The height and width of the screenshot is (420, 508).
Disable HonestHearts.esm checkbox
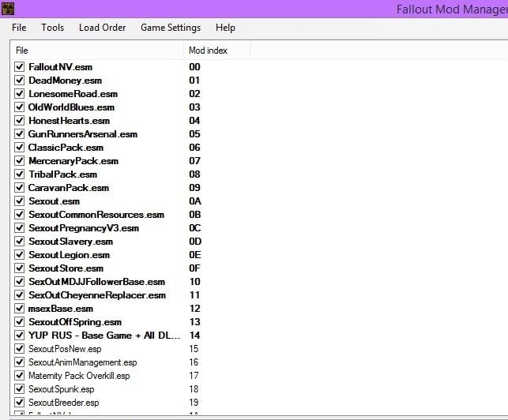20,121
